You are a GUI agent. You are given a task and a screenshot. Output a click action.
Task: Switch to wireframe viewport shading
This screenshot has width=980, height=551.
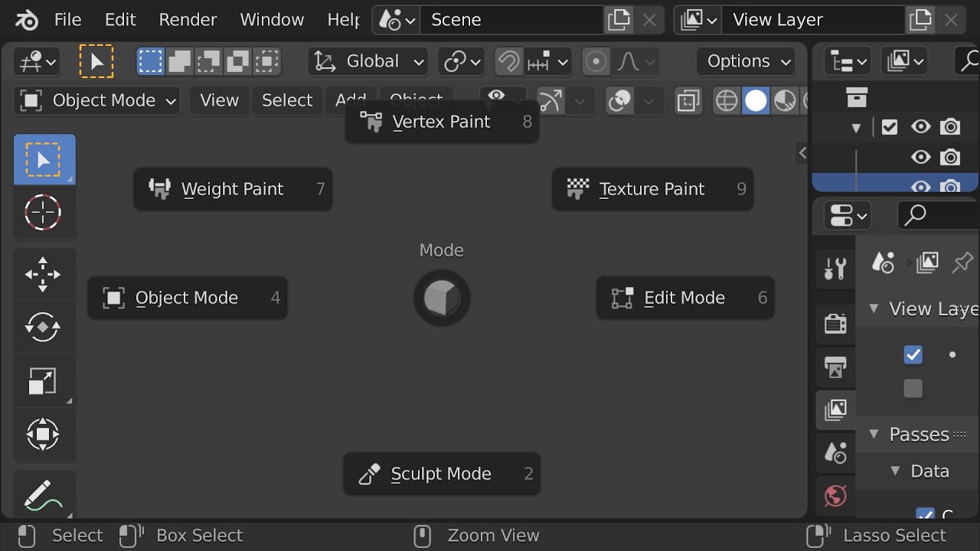(x=727, y=101)
